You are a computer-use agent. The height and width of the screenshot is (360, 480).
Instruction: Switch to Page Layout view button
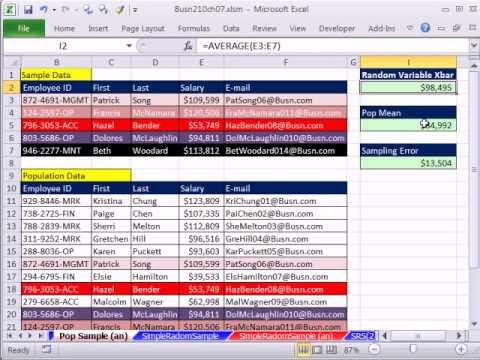click(x=317, y=349)
